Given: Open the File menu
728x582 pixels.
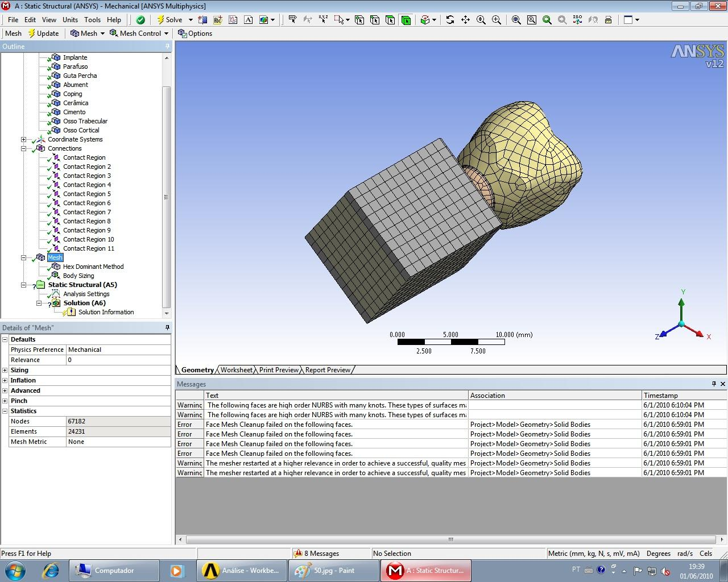Looking at the screenshot, I should coord(13,20).
